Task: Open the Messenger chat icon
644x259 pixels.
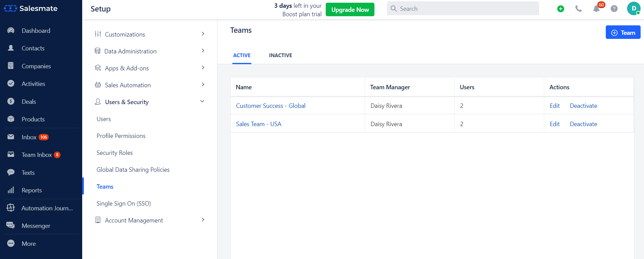Action: pos(11,226)
